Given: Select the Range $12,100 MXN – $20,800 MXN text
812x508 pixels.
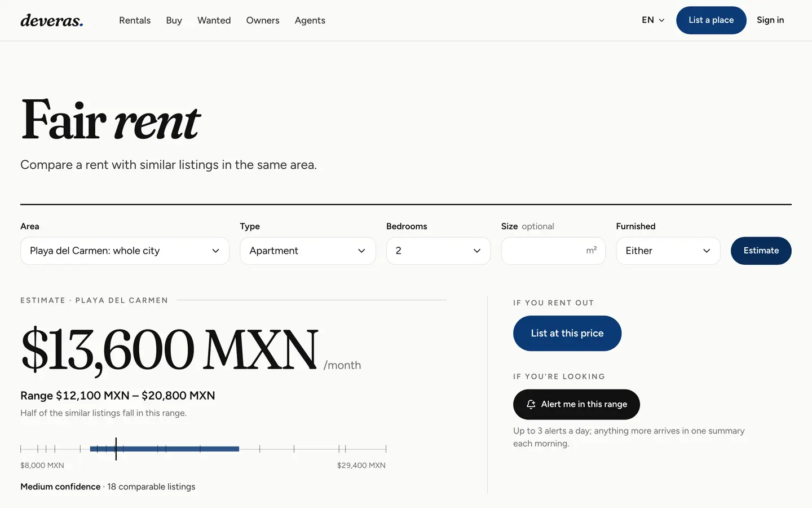Looking at the screenshot, I should (118, 396).
